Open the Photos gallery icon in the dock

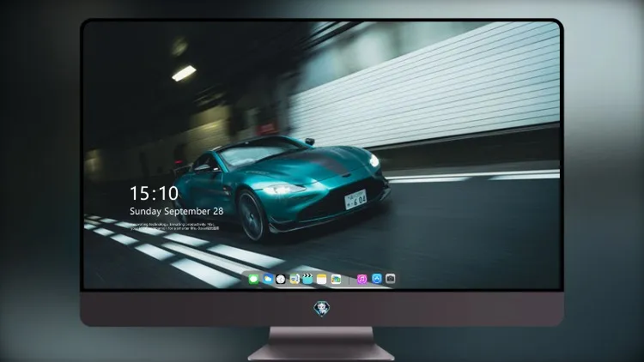[336, 280]
